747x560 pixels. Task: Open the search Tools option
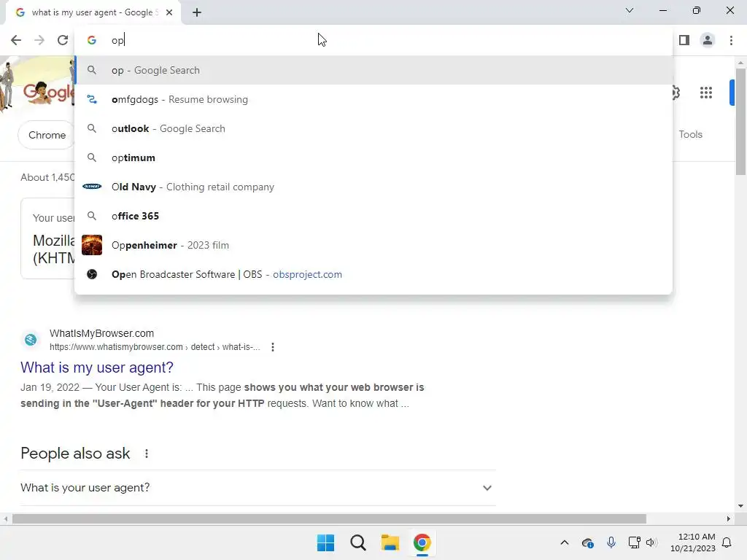690,134
